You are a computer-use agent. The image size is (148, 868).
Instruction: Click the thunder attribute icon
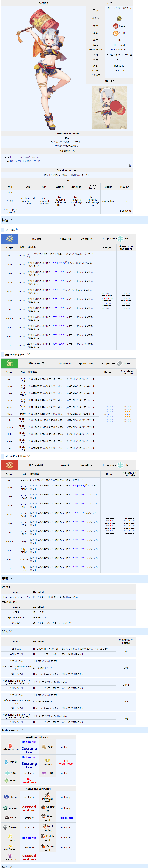click(47, 761)
